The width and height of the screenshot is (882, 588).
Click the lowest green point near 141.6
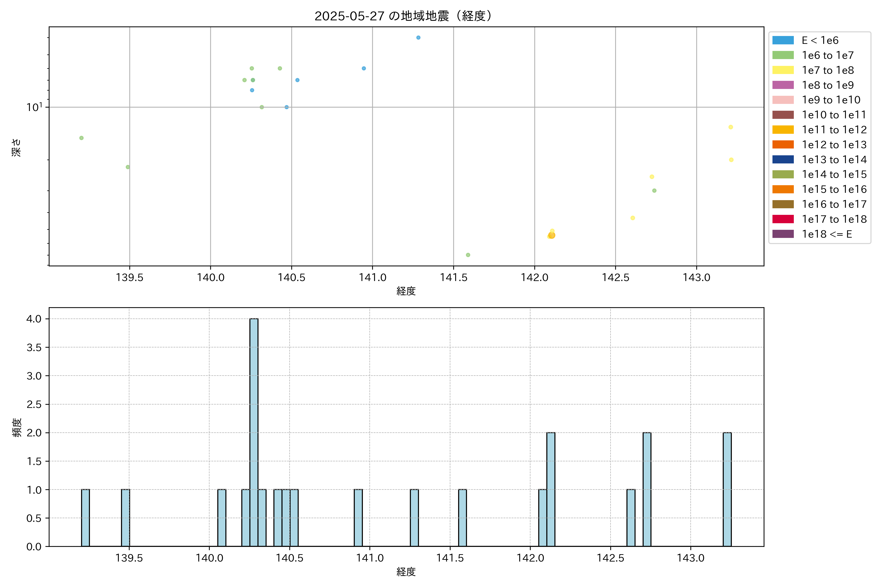click(x=468, y=255)
